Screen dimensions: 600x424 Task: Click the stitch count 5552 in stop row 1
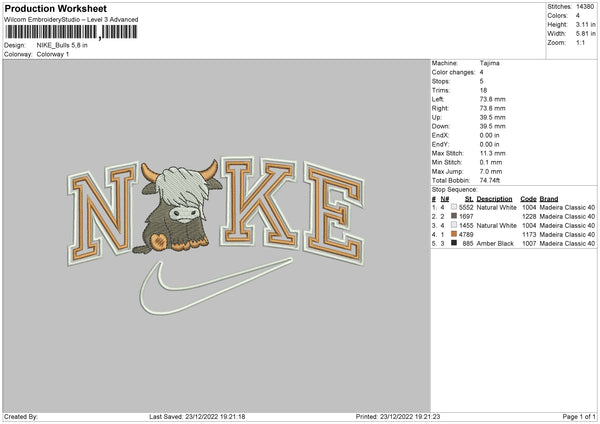[x=466, y=207]
